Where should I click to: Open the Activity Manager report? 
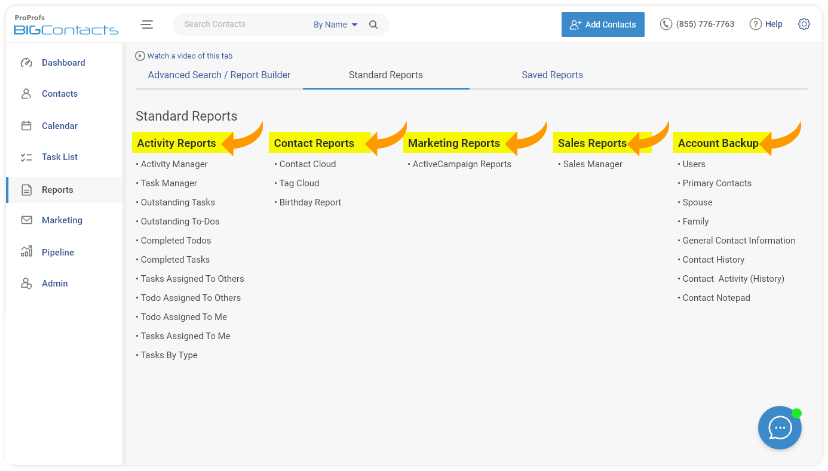click(x=174, y=164)
